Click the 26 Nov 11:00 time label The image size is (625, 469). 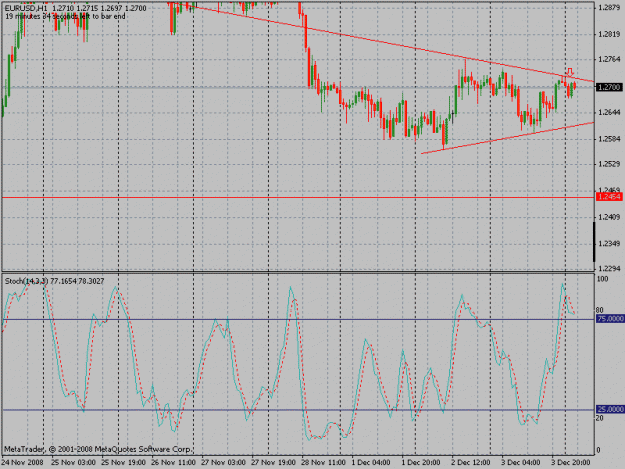(x=173, y=462)
